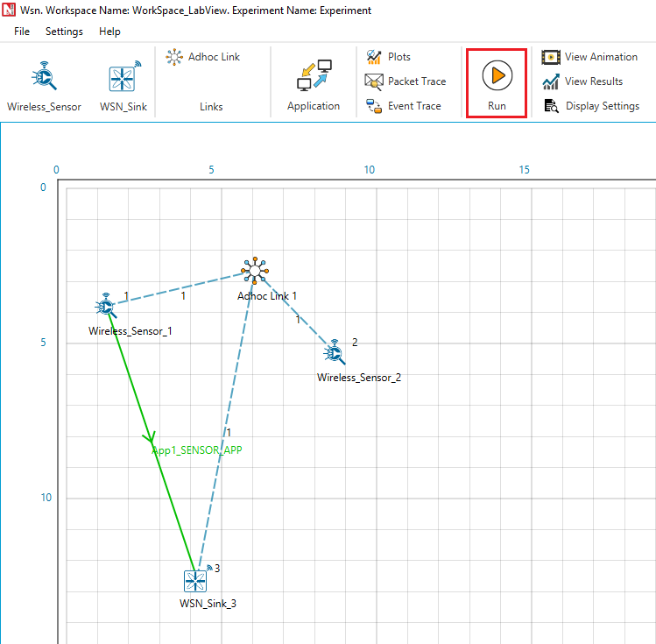Click the Plots text label
The height and width of the screenshot is (644, 656).
point(399,57)
